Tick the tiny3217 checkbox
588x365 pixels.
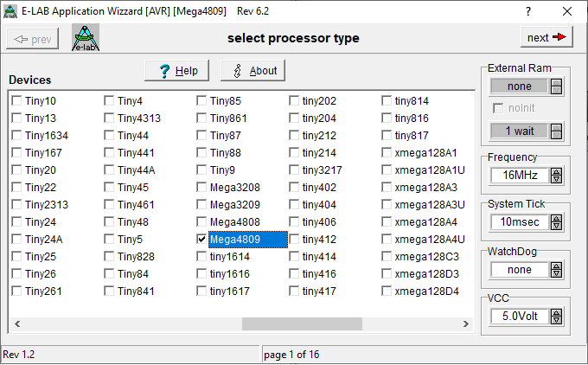pyautogui.click(x=294, y=170)
